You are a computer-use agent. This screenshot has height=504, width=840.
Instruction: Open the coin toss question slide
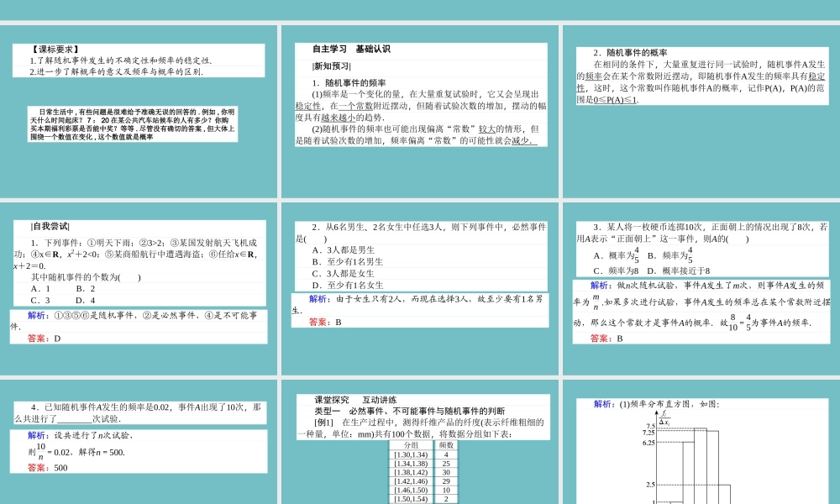(701, 289)
